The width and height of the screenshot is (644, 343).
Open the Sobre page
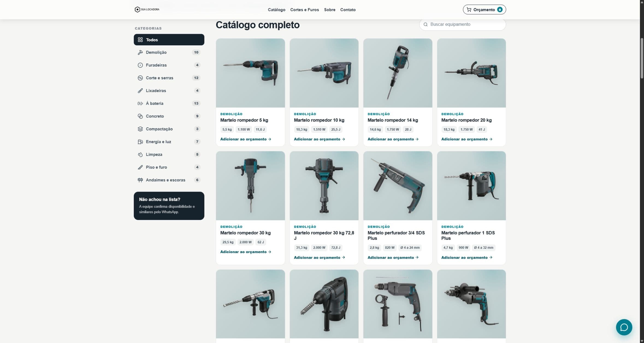click(x=330, y=10)
